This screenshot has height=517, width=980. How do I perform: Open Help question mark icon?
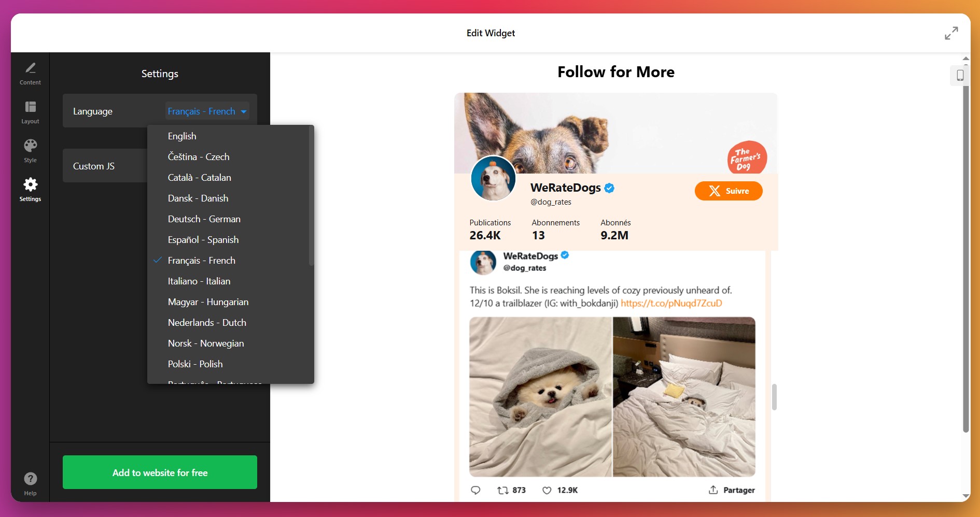pyautogui.click(x=30, y=479)
